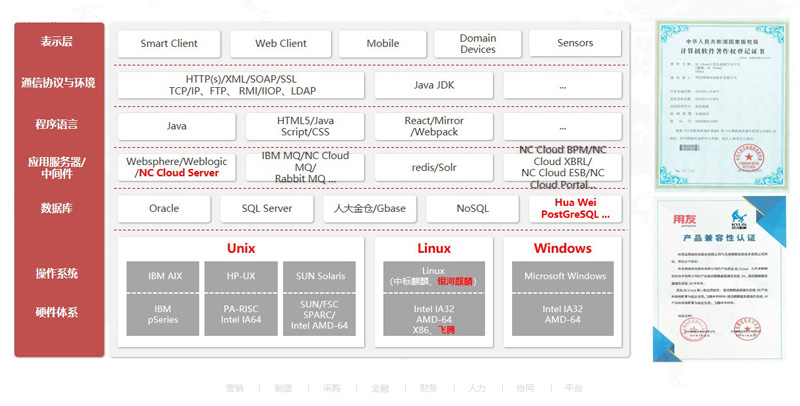
Task: Click the IBM AIX block
Action: click(163, 276)
